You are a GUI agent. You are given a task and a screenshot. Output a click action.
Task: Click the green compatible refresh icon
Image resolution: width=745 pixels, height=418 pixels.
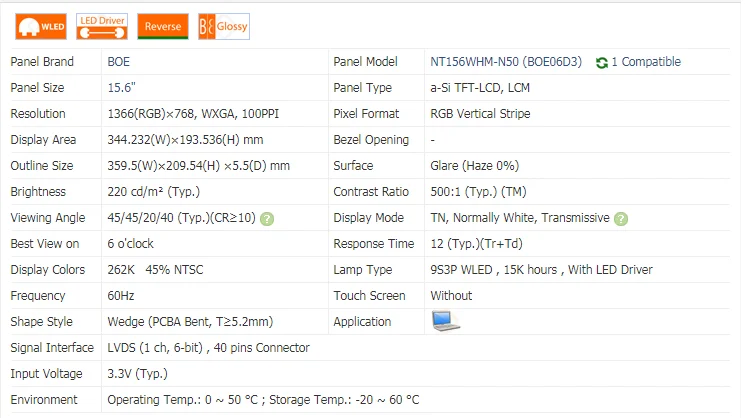(602, 63)
